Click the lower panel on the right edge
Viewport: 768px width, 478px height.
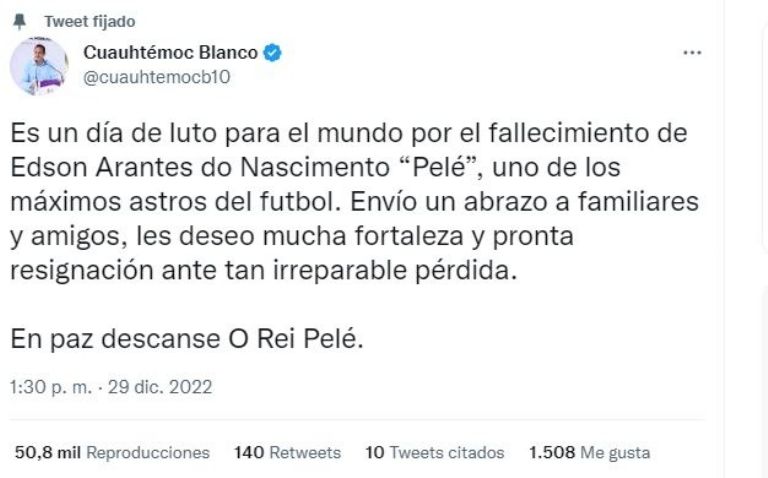760,380
